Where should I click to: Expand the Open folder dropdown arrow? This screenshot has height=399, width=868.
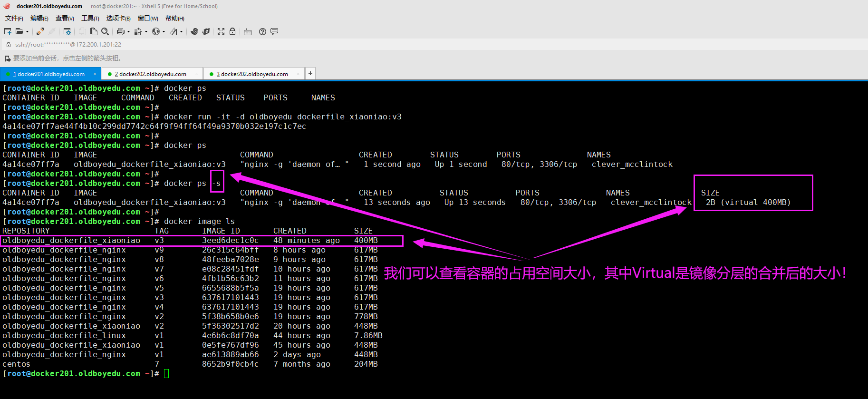pyautogui.click(x=27, y=32)
